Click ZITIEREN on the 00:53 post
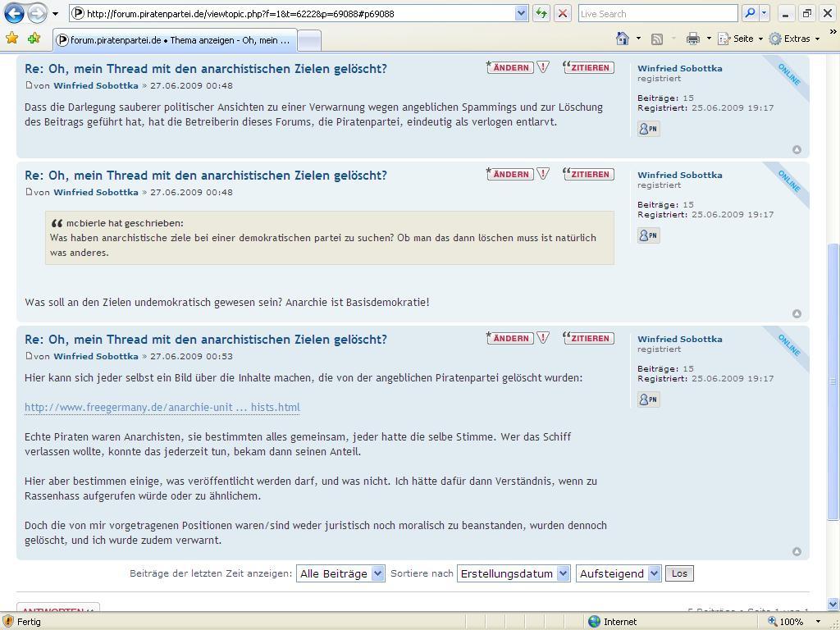The width and height of the screenshot is (840, 630). (588, 338)
